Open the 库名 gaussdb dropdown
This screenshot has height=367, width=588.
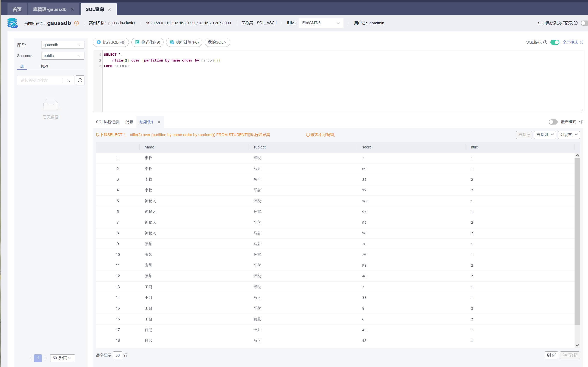click(62, 45)
